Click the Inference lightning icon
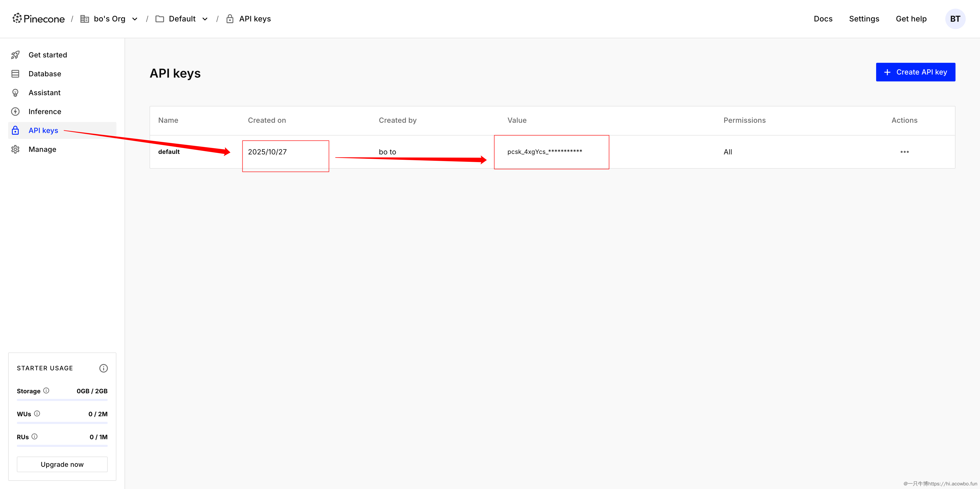 click(15, 112)
